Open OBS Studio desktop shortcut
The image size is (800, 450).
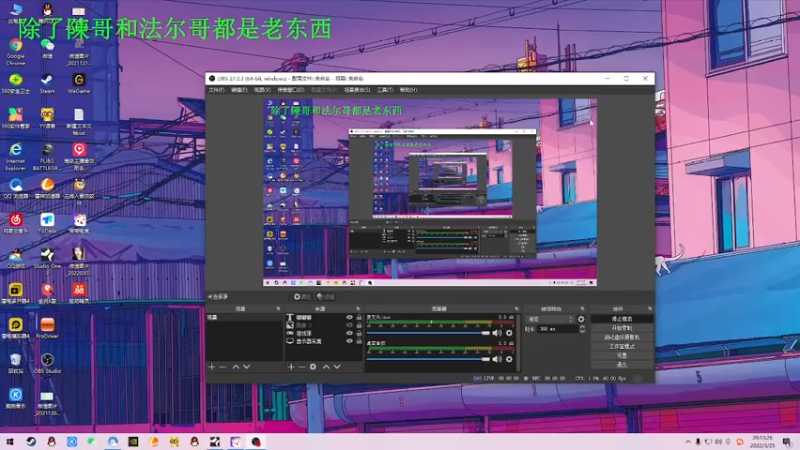coord(47,364)
